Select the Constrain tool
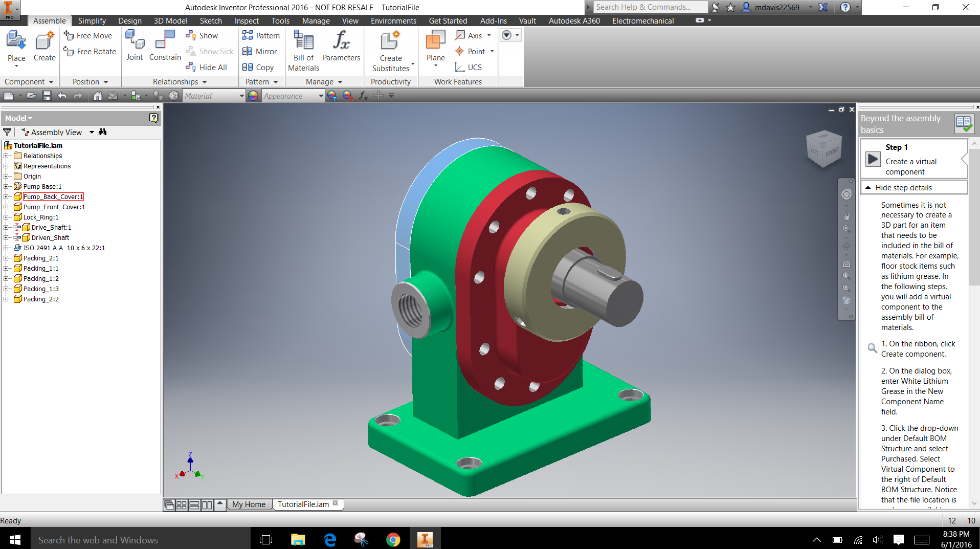The width and height of the screenshot is (980, 549). 165,46
